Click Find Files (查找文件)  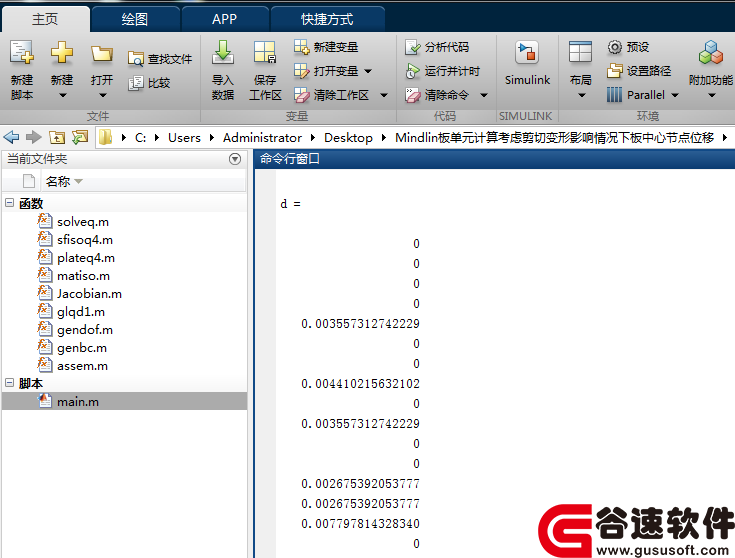[160, 59]
